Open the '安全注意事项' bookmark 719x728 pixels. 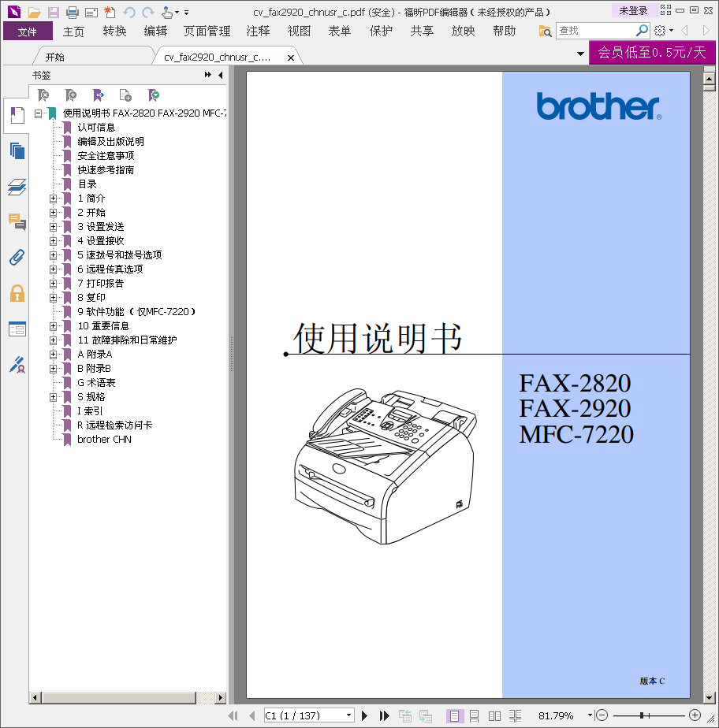(106, 156)
